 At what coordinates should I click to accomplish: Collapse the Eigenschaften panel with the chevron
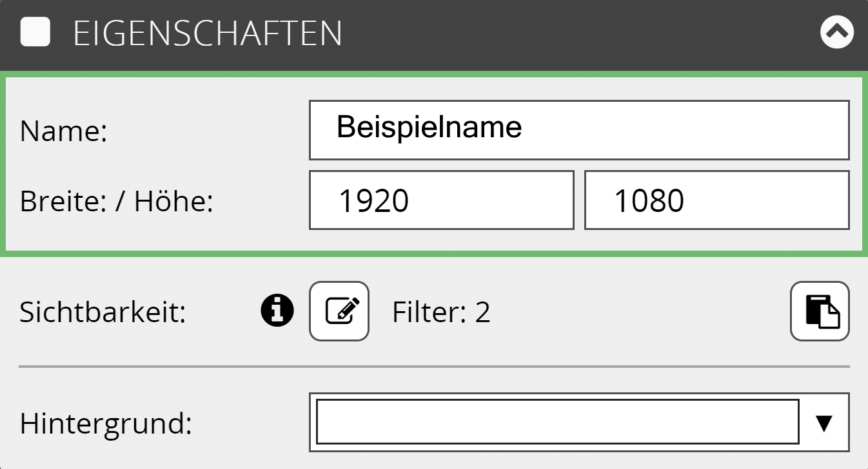[x=836, y=32]
